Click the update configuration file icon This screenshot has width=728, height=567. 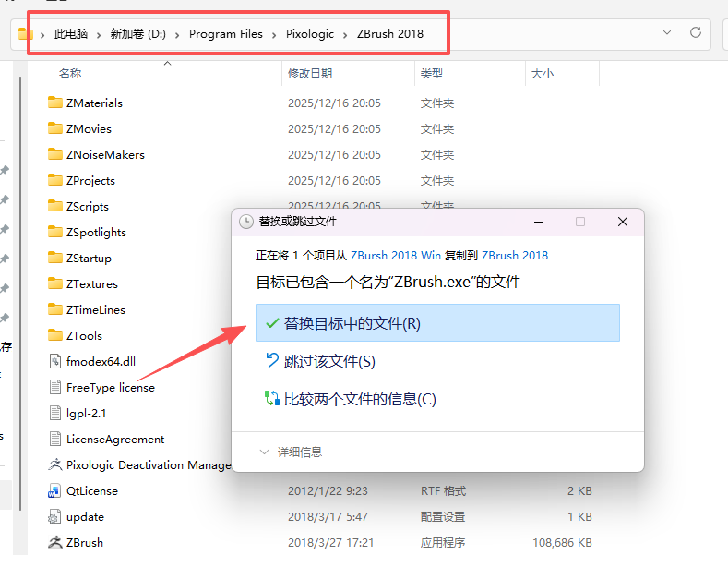[x=55, y=517]
